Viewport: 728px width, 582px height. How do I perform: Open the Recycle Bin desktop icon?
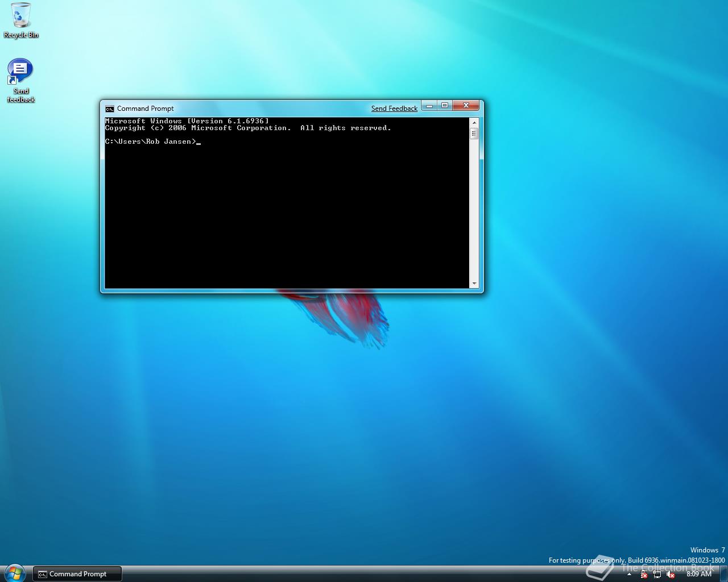(21, 20)
